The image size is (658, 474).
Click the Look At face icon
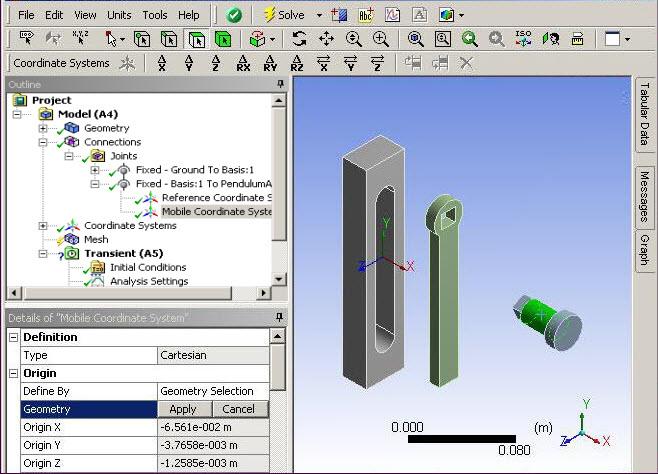(x=551, y=39)
